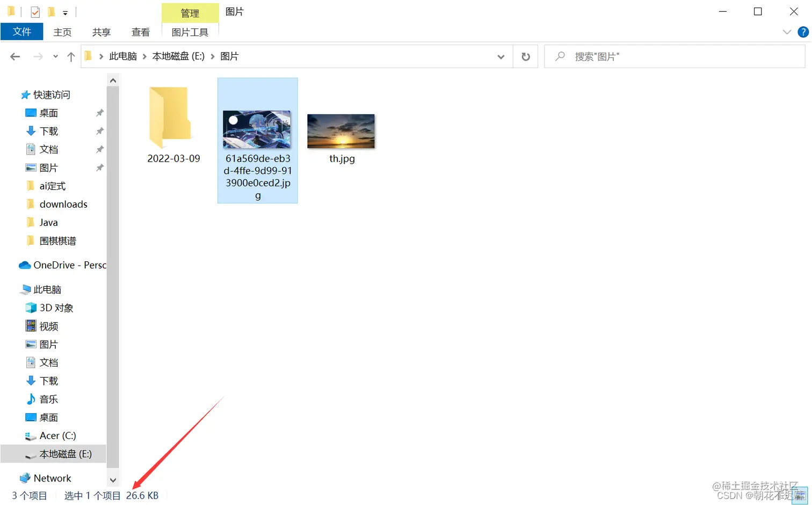812x505 pixels.
Task: Click the Properties quick access toolbar icon
Action: tap(35, 12)
